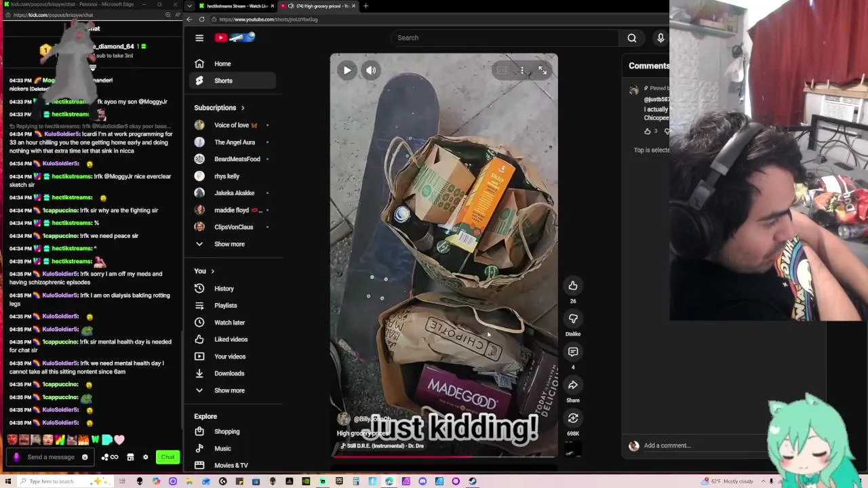
Task: Open the @BillyJohnOh channel link
Action: [x=372, y=419]
